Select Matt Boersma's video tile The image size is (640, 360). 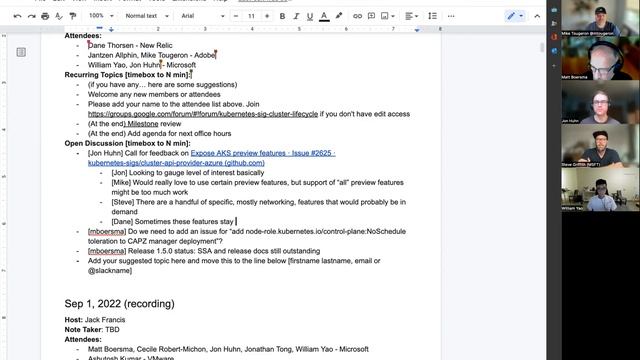600,58
